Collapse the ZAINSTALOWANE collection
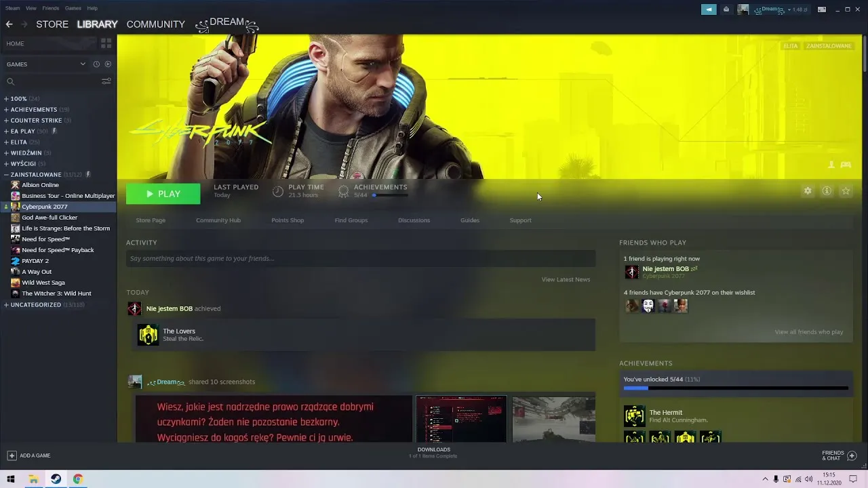 click(6, 175)
